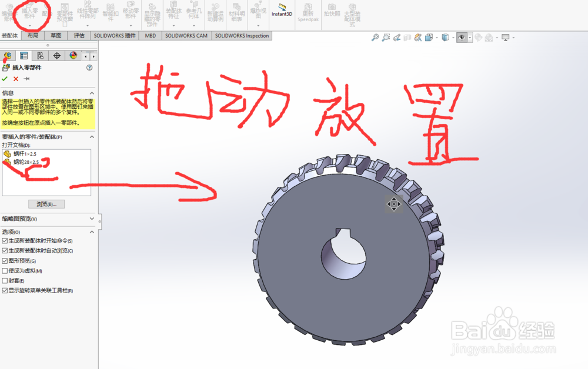Click the 更新 Speedpak toolbar button
Viewport: 588px width, 369px height.
click(308, 13)
